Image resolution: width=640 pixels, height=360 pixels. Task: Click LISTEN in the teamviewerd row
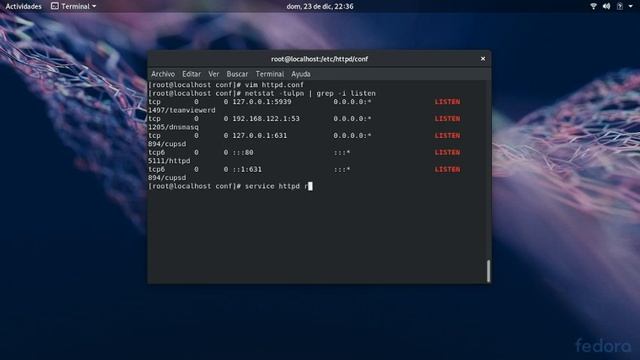coord(447,102)
